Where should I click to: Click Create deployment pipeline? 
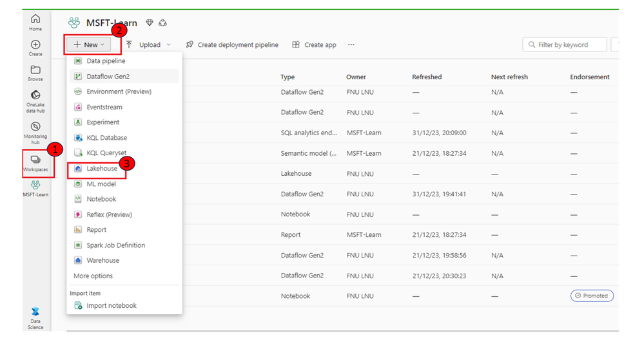pyautogui.click(x=232, y=44)
